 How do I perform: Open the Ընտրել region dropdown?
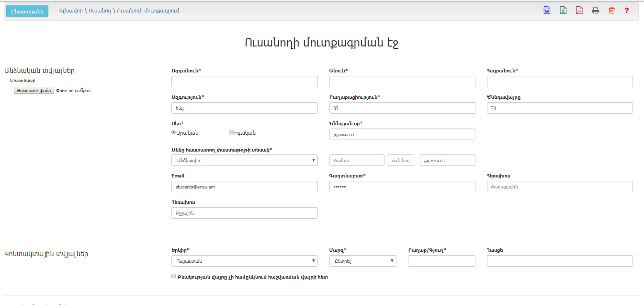(362, 261)
